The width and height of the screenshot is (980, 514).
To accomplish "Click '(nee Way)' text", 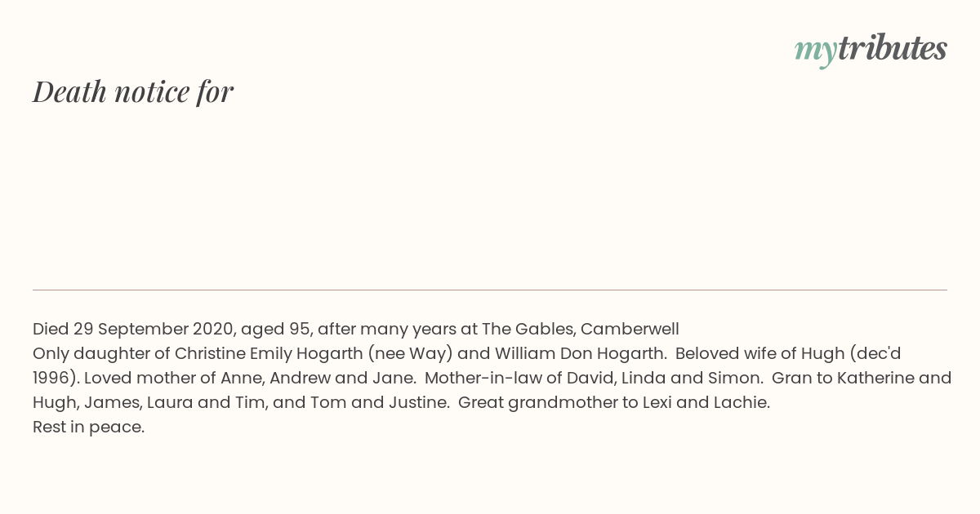I will 410,354.
